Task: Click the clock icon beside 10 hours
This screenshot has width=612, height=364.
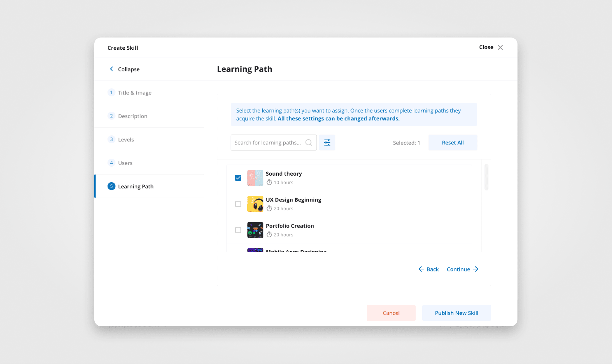Action: tap(269, 183)
